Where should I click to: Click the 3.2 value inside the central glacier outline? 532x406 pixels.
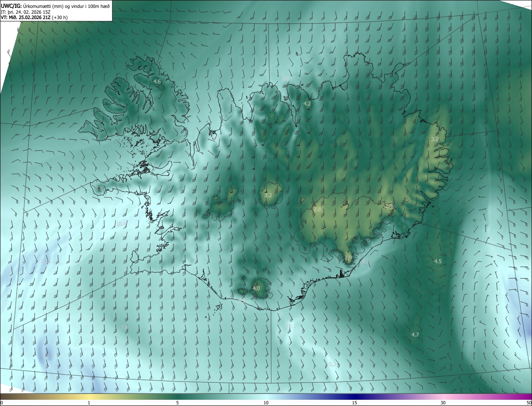pyautogui.click(x=268, y=195)
